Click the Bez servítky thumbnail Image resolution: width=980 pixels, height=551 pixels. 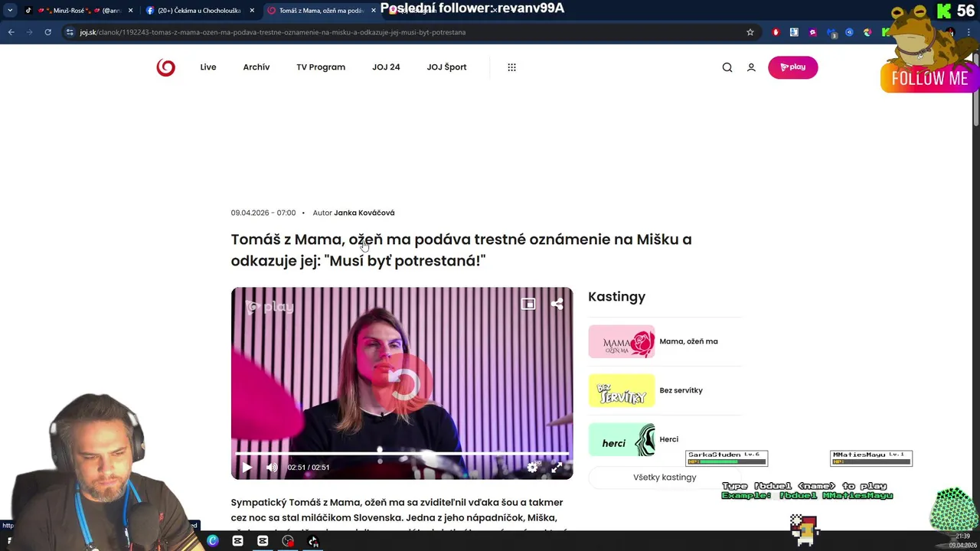click(622, 390)
